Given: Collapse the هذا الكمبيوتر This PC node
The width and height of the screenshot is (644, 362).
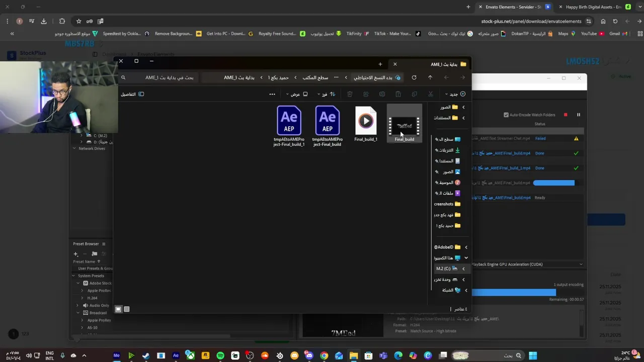Looking at the screenshot, I should 466,258.
